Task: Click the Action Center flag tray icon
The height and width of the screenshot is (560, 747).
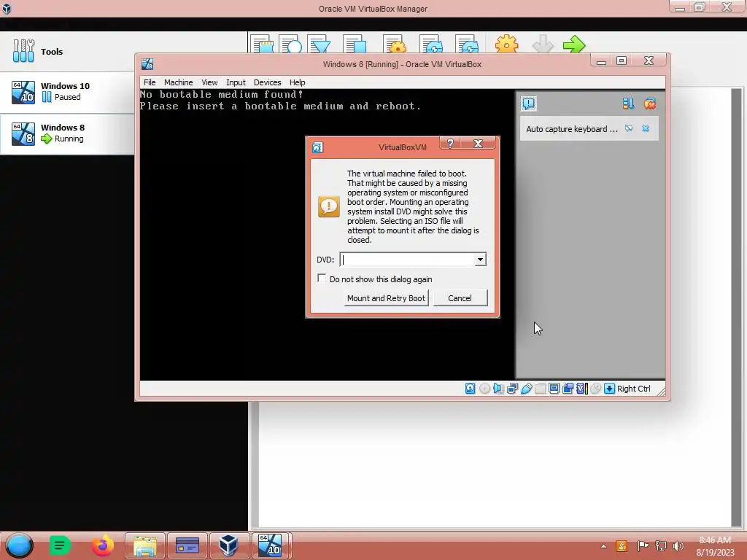Action: click(x=643, y=546)
